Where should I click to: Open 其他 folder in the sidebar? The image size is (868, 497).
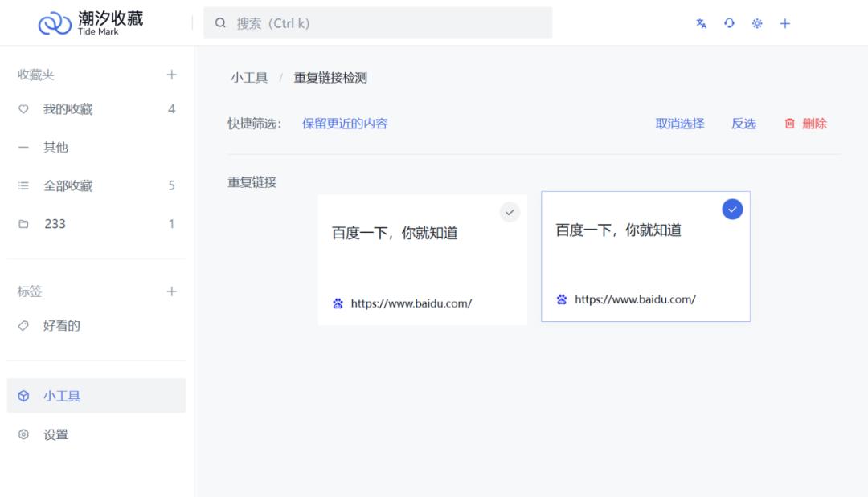(96, 148)
